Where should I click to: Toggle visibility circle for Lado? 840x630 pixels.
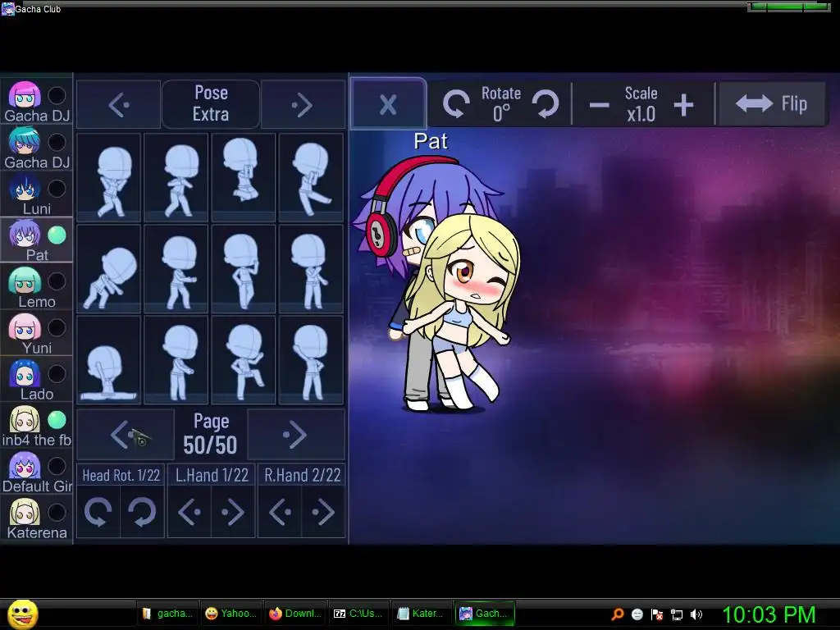click(57, 373)
